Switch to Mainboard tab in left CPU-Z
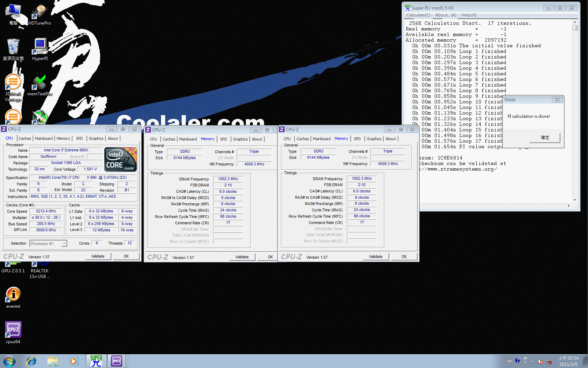This screenshot has width=588, height=368. [44, 138]
